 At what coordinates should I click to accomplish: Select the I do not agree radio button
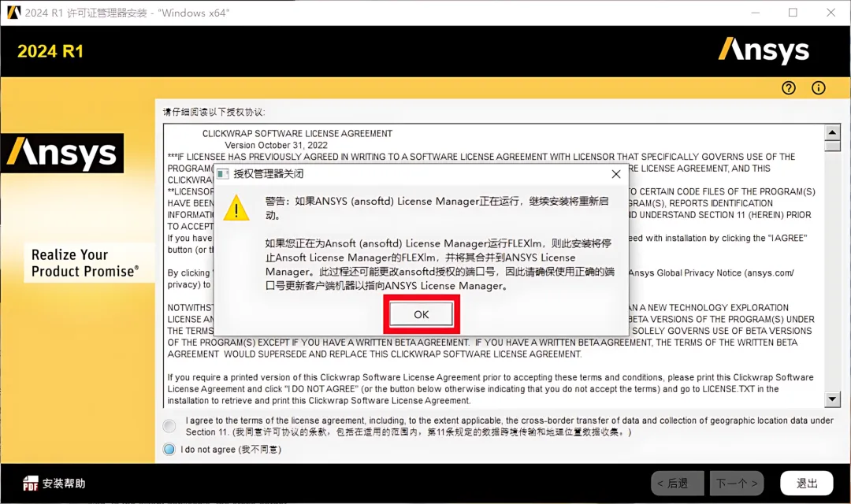point(169,449)
